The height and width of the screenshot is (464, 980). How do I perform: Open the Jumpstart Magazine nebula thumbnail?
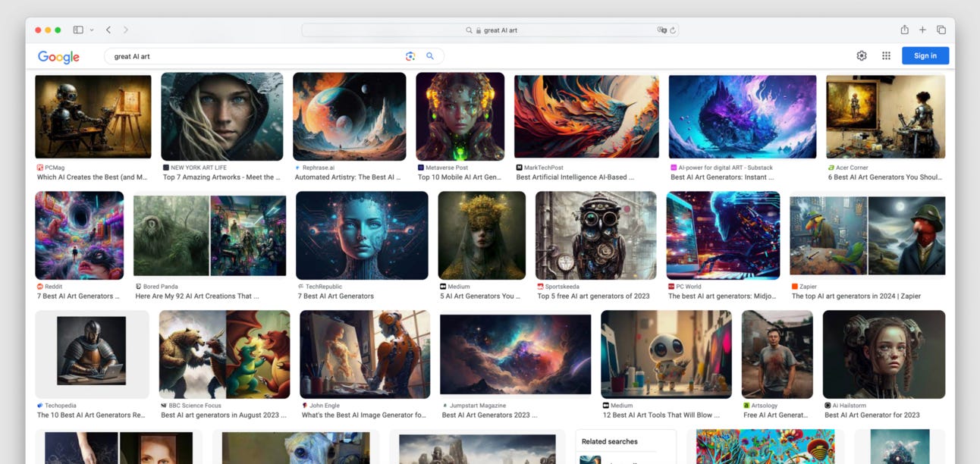point(516,354)
